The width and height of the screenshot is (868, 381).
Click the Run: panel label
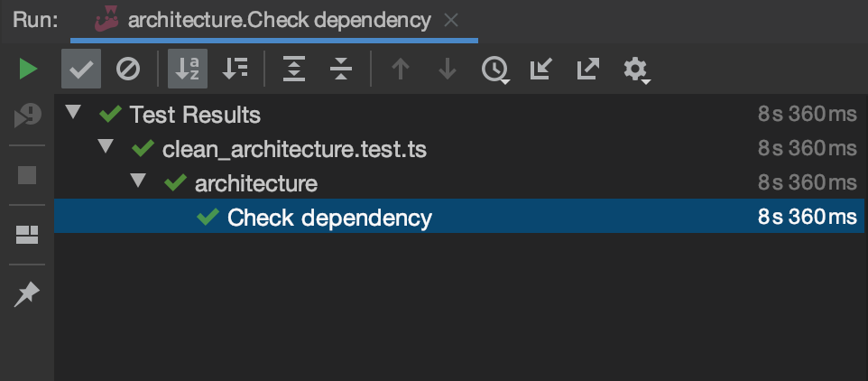point(35,21)
